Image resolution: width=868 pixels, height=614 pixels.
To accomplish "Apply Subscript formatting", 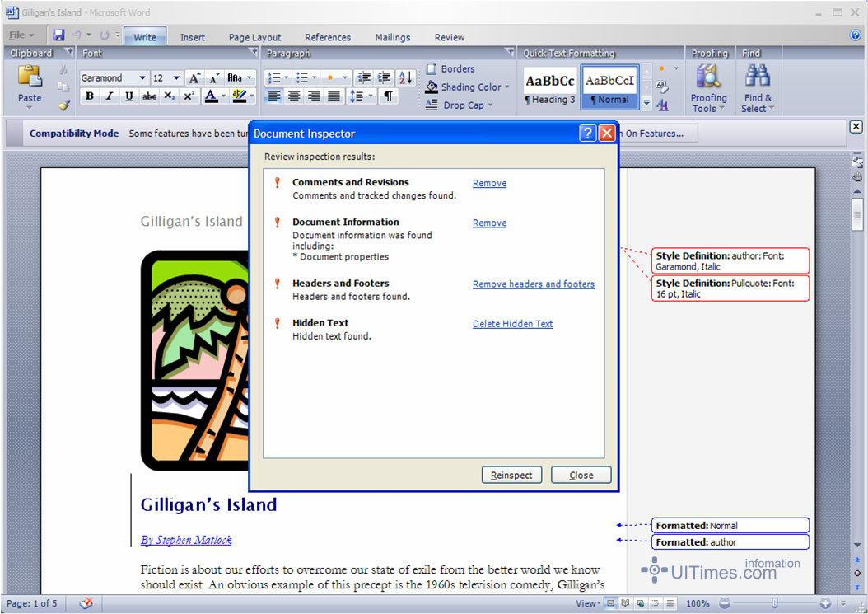I will pos(170,96).
